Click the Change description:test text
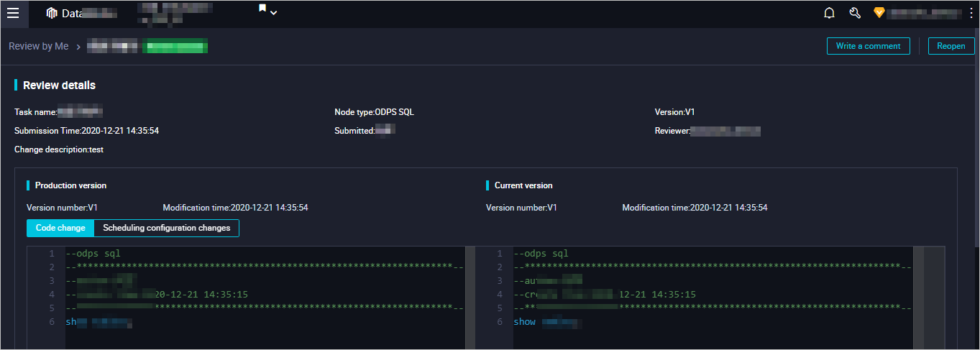The width and height of the screenshot is (980, 350). (60, 149)
